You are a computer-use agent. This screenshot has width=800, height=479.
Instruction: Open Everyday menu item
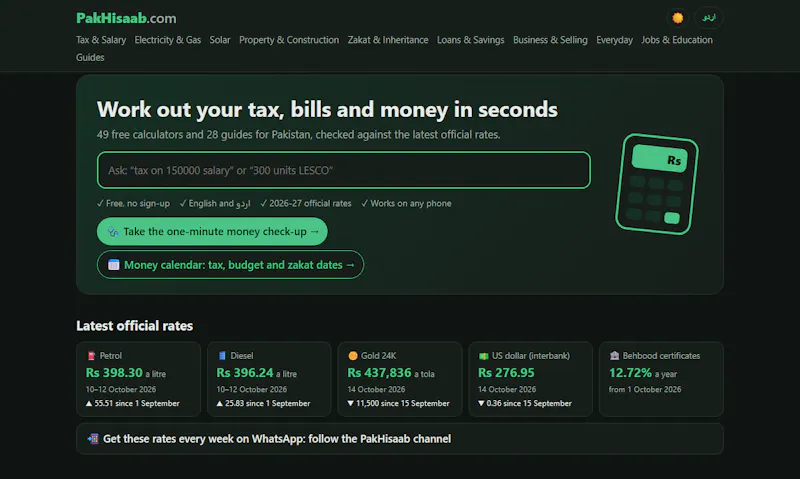614,40
